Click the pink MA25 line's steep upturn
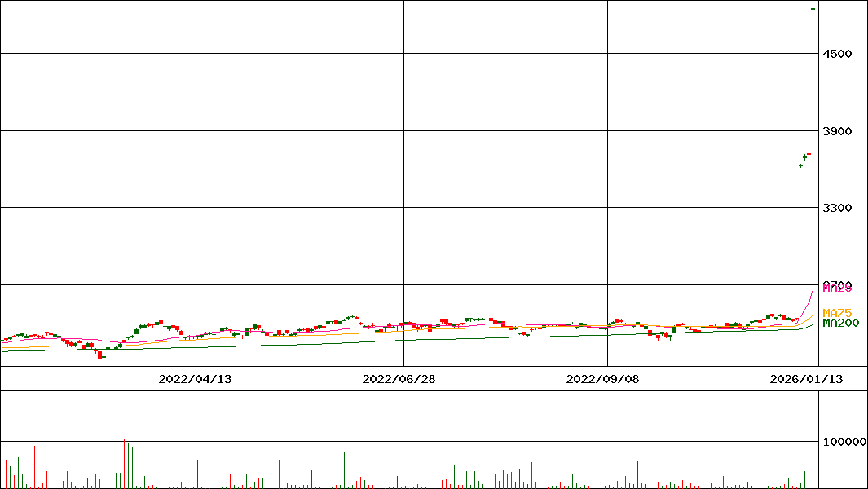 click(809, 299)
